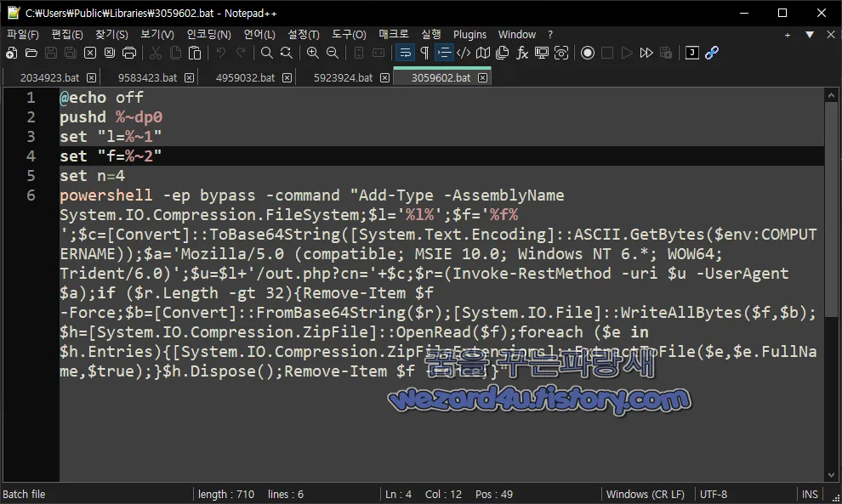Image resolution: width=842 pixels, height=504 pixels.
Task: Close the 3059602.bat tab
Action: click(x=483, y=78)
